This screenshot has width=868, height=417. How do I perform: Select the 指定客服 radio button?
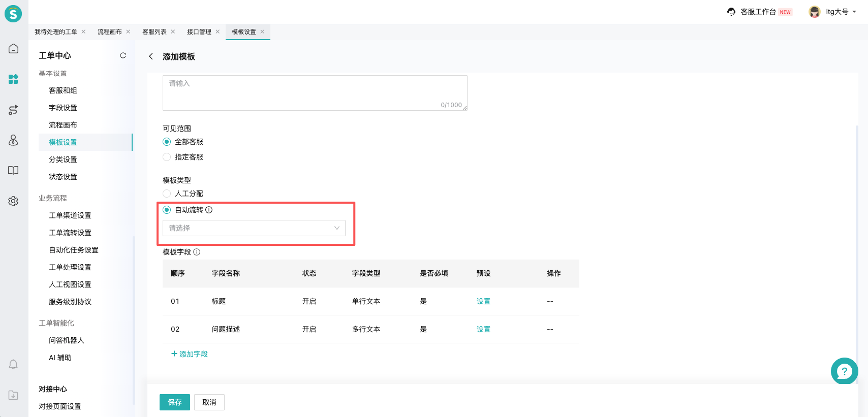pos(167,157)
